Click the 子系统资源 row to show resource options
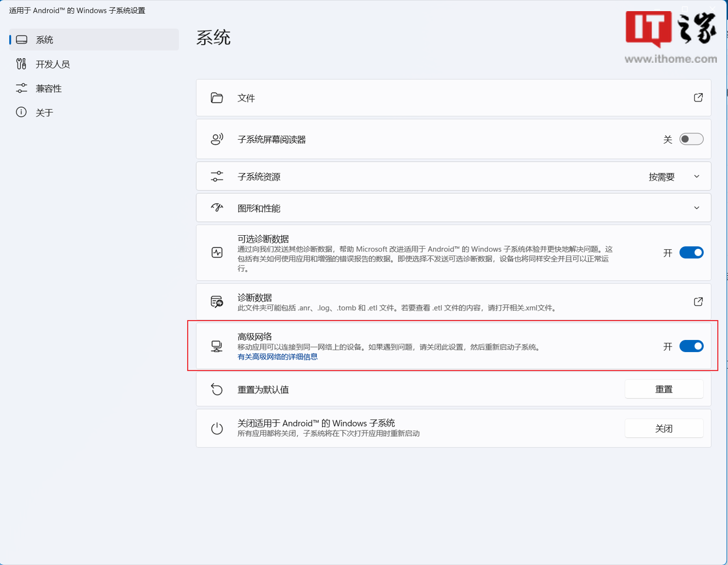This screenshot has width=728, height=565. (453, 177)
